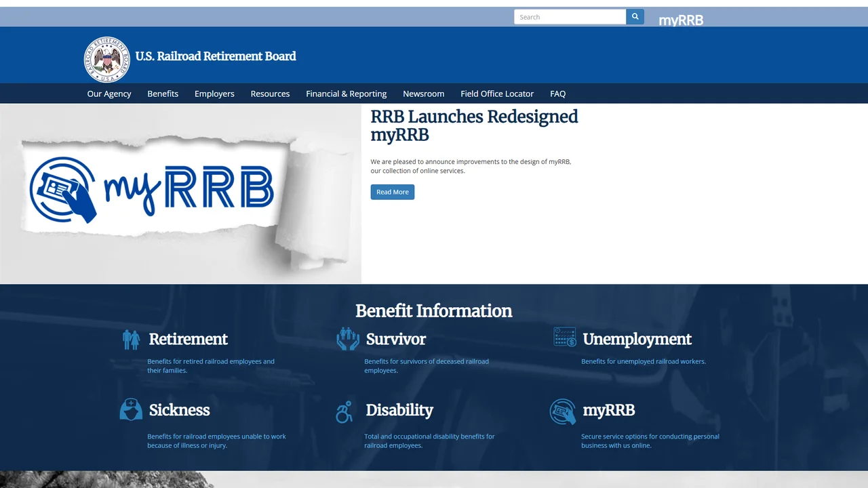This screenshot has width=868, height=488.
Task: Open the Survivor benefits heading
Action: pos(396,339)
